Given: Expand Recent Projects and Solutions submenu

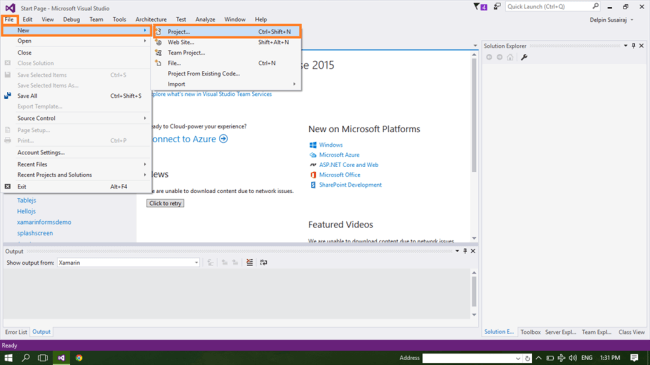Looking at the screenshot, I should tap(145, 175).
